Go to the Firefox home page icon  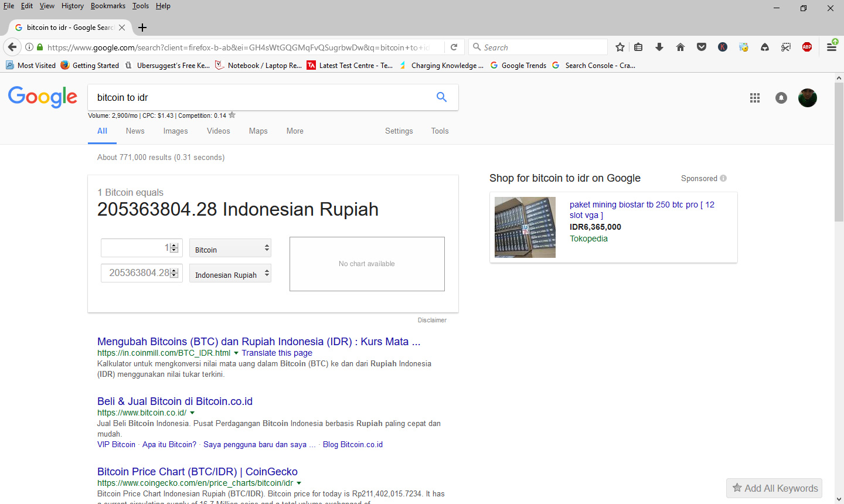coord(680,47)
